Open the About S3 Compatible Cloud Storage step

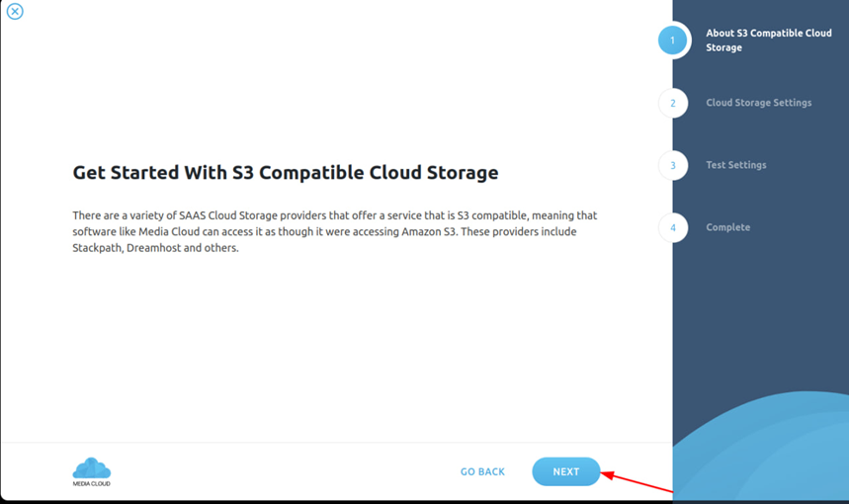click(x=768, y=41)
